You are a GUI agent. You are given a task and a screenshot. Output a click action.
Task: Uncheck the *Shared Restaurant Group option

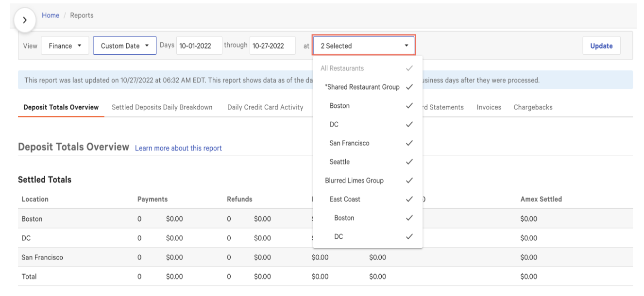tap(368, 87)
